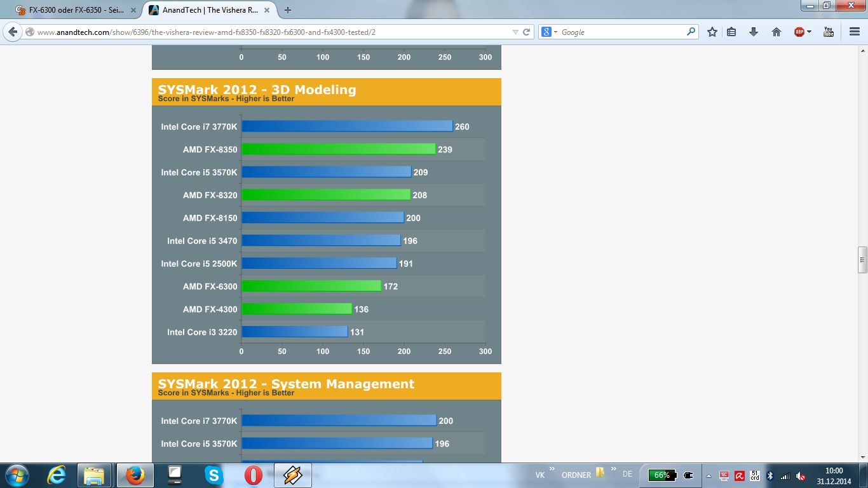Expand the Adblock Plus dropdown arrow
The width and height of the screenshot is (868, 488).
809,32
